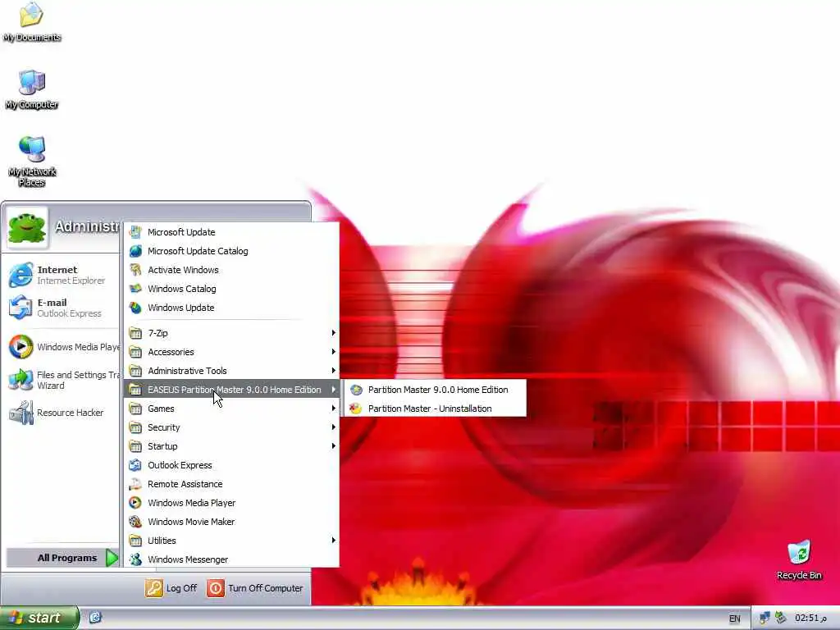Click the network tray icon
Viewport: 840px width, 630px height.
pos(765,618)
